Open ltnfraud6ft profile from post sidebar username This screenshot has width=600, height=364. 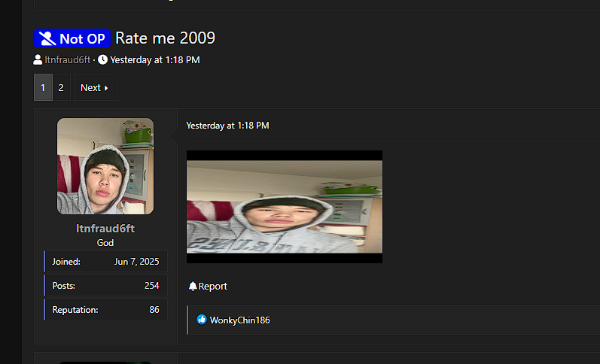pos(105,229)
